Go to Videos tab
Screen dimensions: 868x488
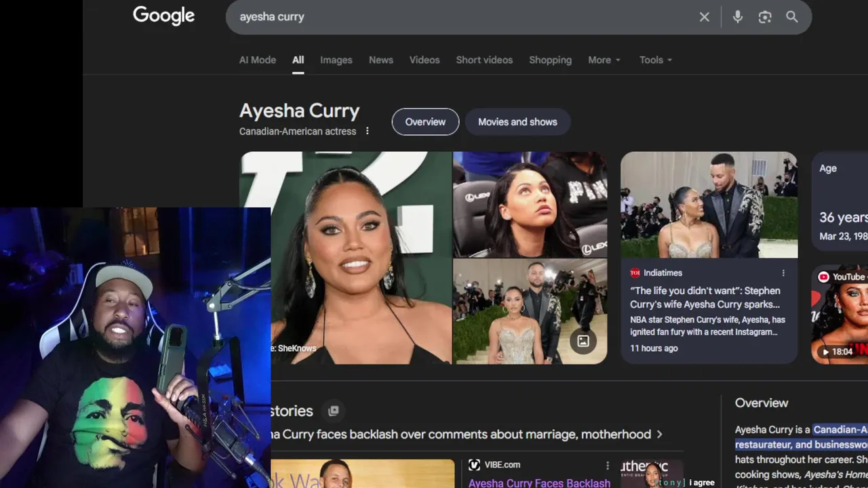coord(425,60)
